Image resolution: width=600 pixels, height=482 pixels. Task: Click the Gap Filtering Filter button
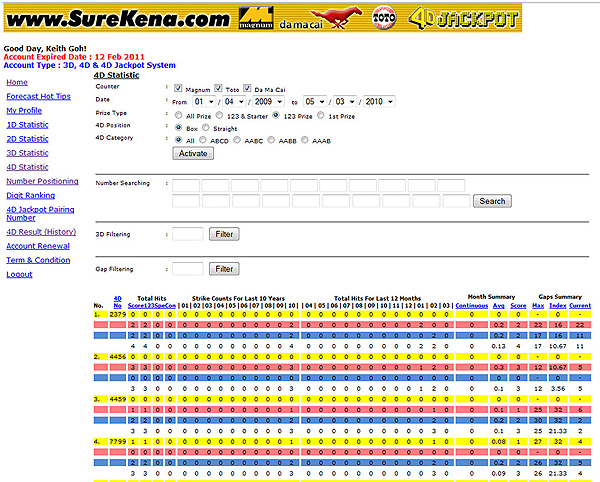click(x=224, y=269)
